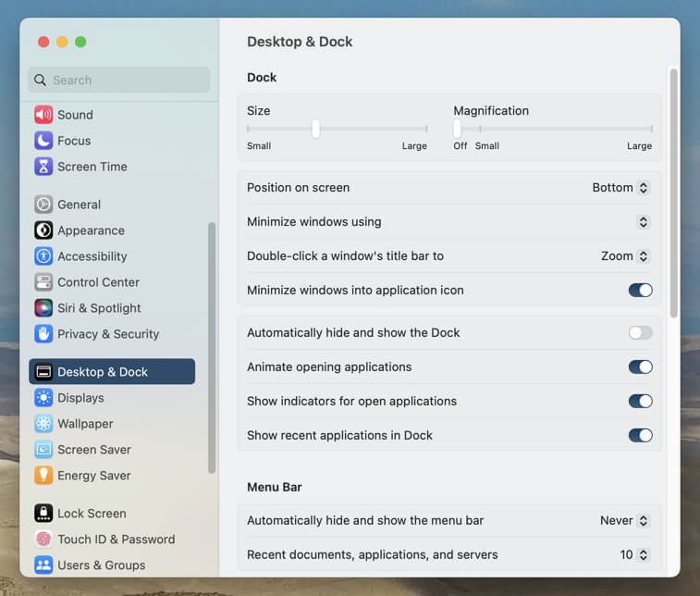Click the main pane scrollbar
The width and height of the screenshot is (700, 596).
pos(674,193)
